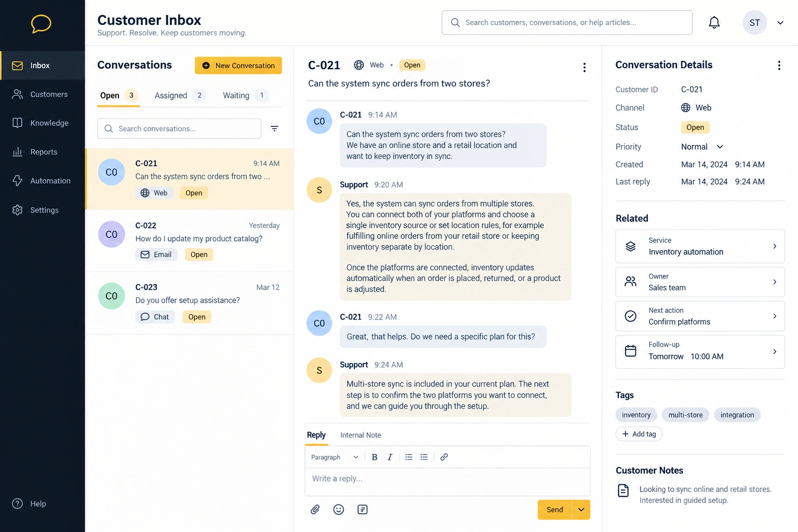798x532 pixels.
Task: Expand the Owner Sales team card
Action: (700, 282)
